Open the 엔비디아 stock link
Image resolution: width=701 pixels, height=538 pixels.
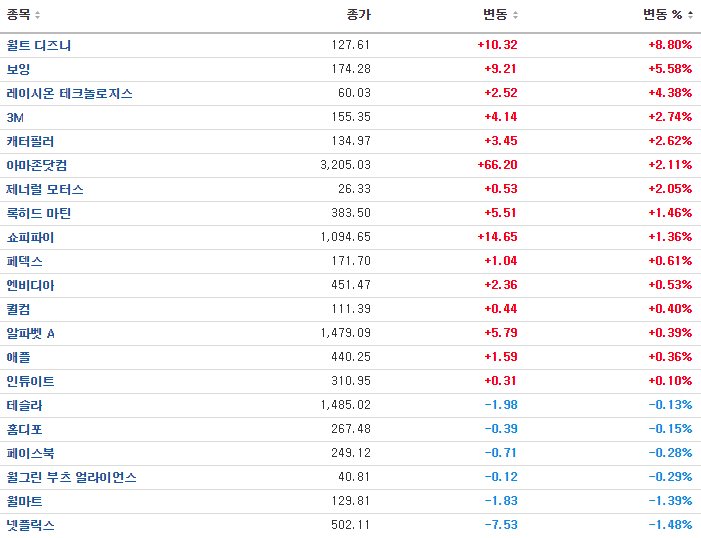point(30,285)
